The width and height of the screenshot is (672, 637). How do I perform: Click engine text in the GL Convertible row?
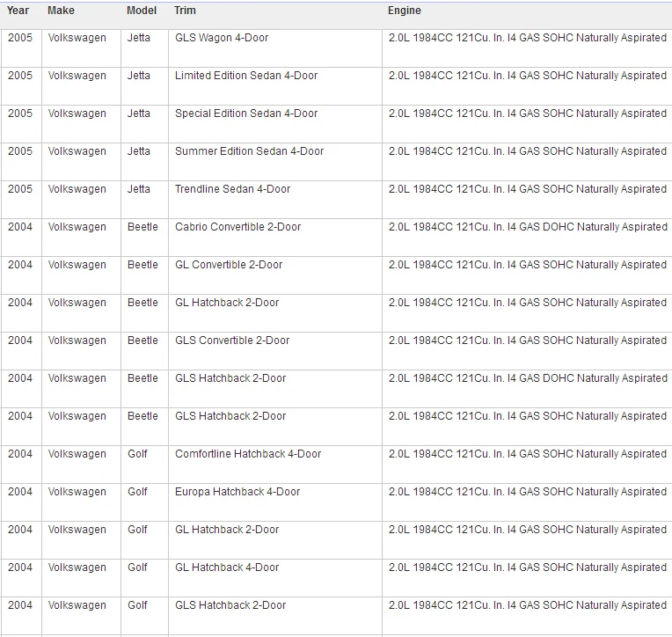point(528,265)
